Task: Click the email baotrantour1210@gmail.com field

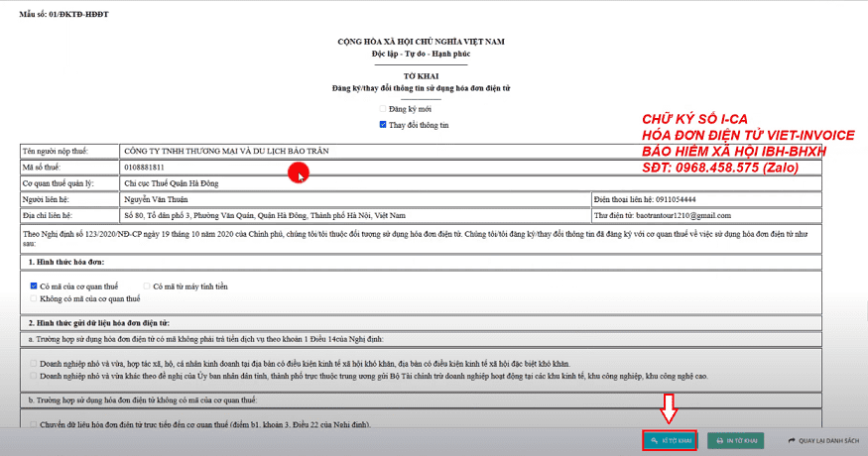Action: pos(706,215)
